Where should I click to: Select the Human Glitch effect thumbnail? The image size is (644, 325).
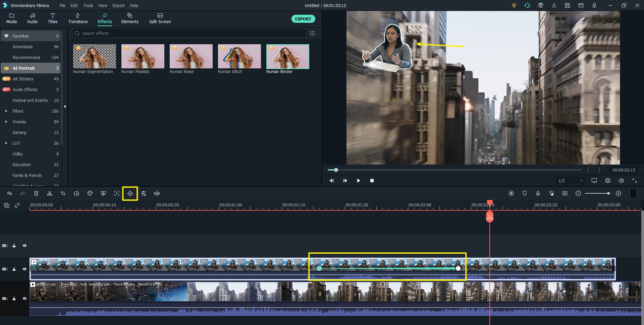tap(239, 56)
